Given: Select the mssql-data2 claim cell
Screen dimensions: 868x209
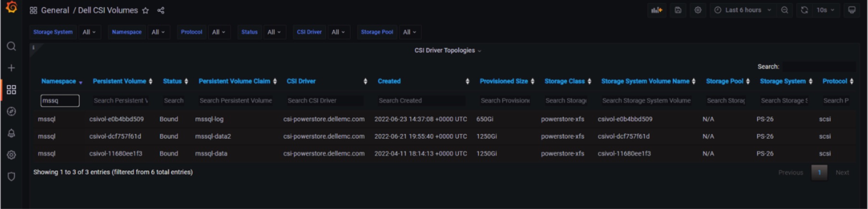Looking at the screenshot, I should 213,136.
